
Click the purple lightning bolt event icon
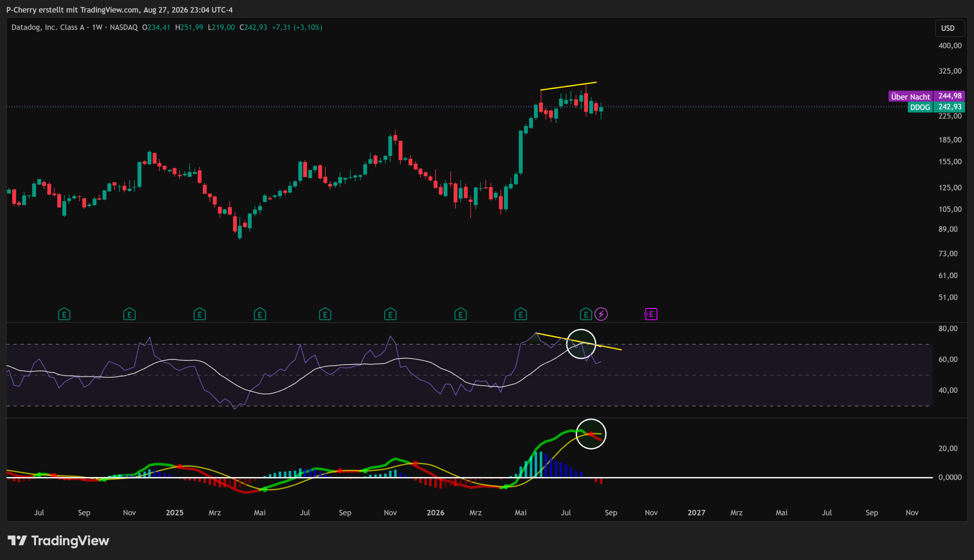click(601, 314)
